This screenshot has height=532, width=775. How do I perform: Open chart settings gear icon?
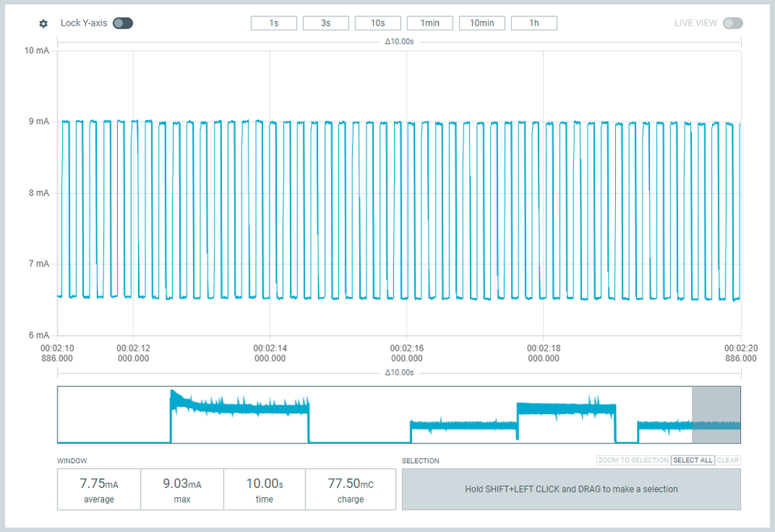[x=43, y=23]
